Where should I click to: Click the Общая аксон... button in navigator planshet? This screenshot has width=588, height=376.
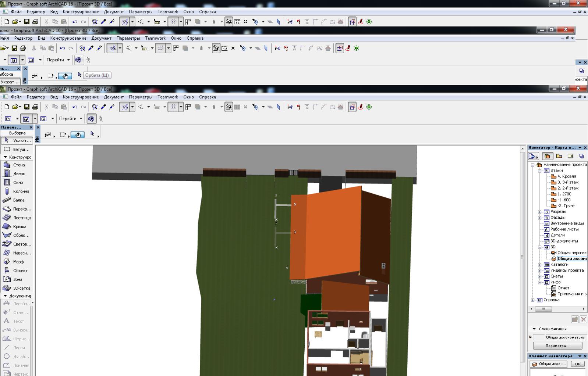[549, 364]
